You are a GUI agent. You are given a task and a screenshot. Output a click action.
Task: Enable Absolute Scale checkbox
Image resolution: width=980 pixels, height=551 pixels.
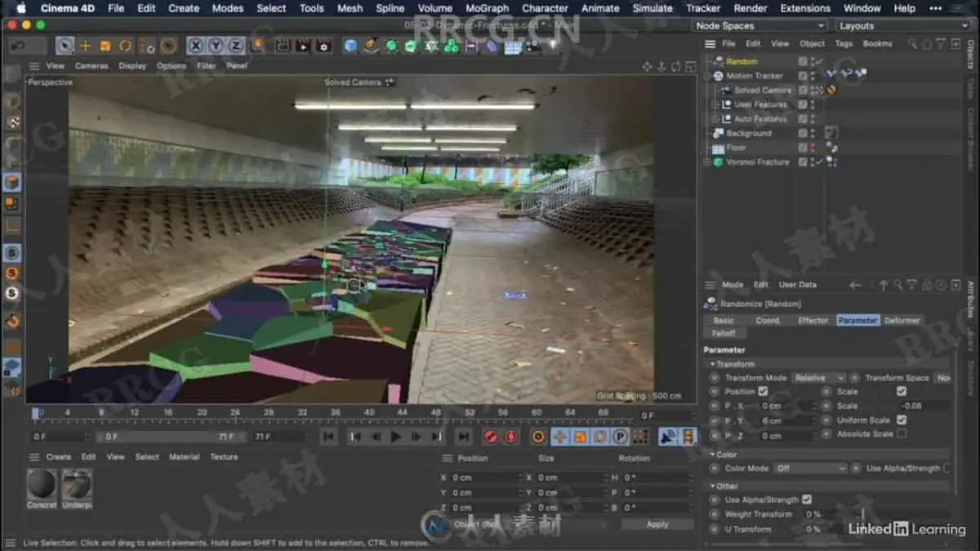pos(902,434)
